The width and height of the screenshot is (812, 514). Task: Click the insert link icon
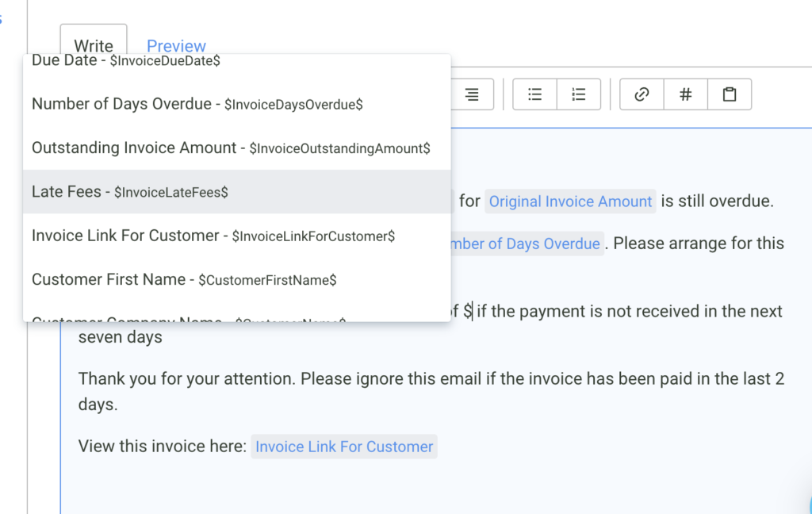pos(642,95)
